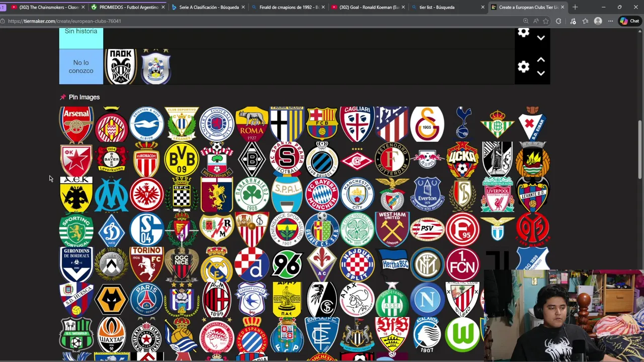The width and height of the screenshot is (644, 362).
Task: Pick the Manchester City badge
Action: tap(357, 195)
